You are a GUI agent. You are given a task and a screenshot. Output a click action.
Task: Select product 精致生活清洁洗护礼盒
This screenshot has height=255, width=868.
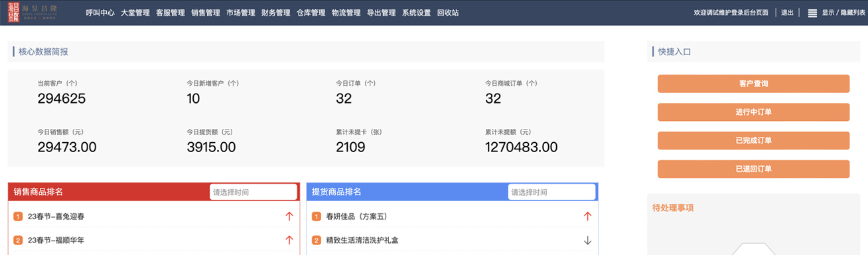(362, 240)
